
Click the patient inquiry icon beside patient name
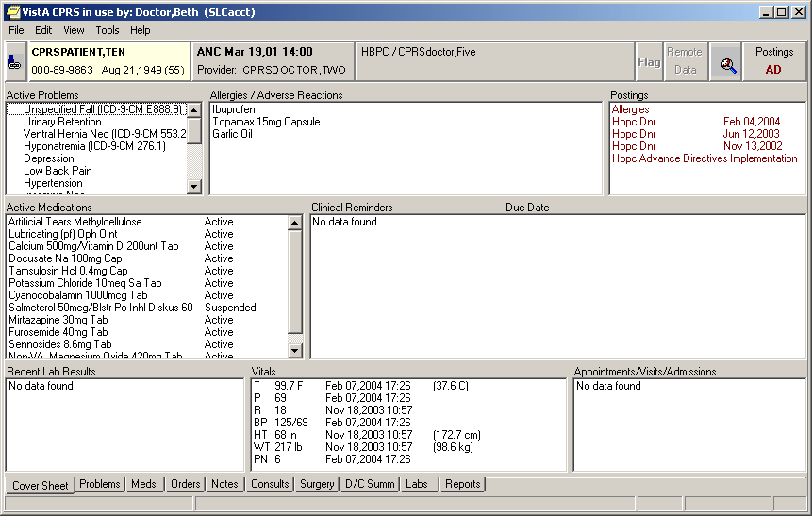pyautogui.click(x=16, y=62)
